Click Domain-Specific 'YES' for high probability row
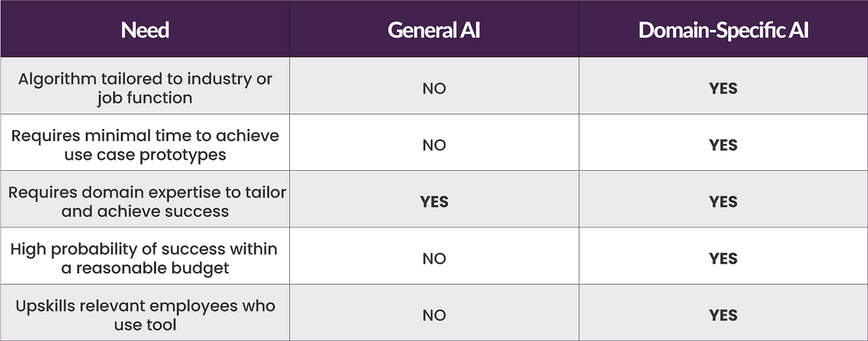This screenshot has width=868, height=341. tap(723, 259)
